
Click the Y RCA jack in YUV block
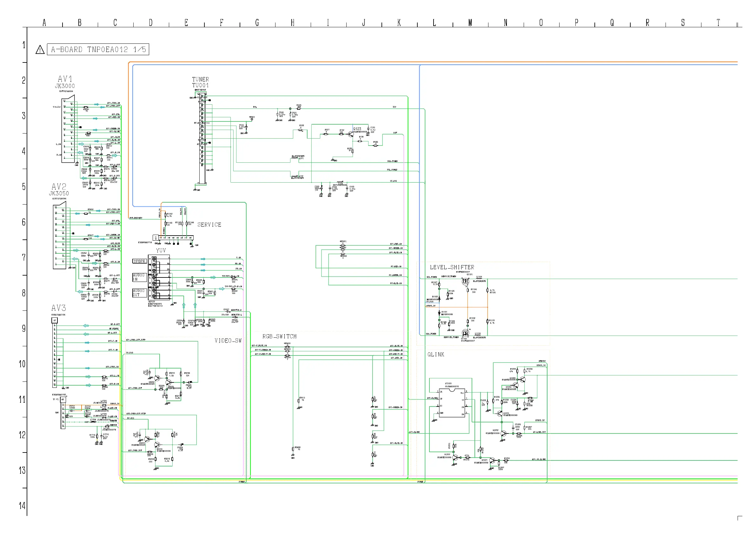154,259
